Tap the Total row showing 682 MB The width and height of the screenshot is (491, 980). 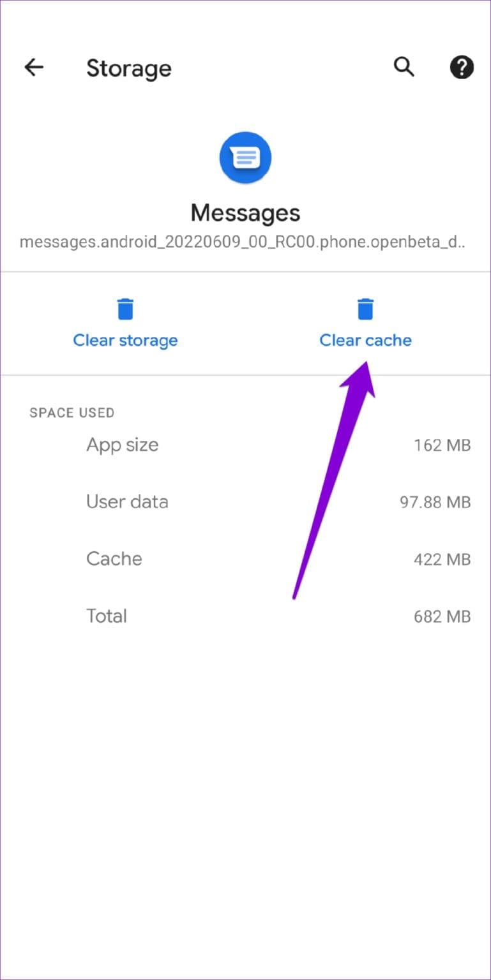[107, 616]
